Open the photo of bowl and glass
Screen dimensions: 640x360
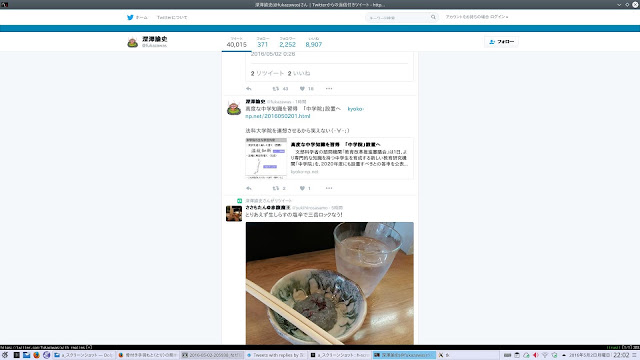click(x=329, y=283)
